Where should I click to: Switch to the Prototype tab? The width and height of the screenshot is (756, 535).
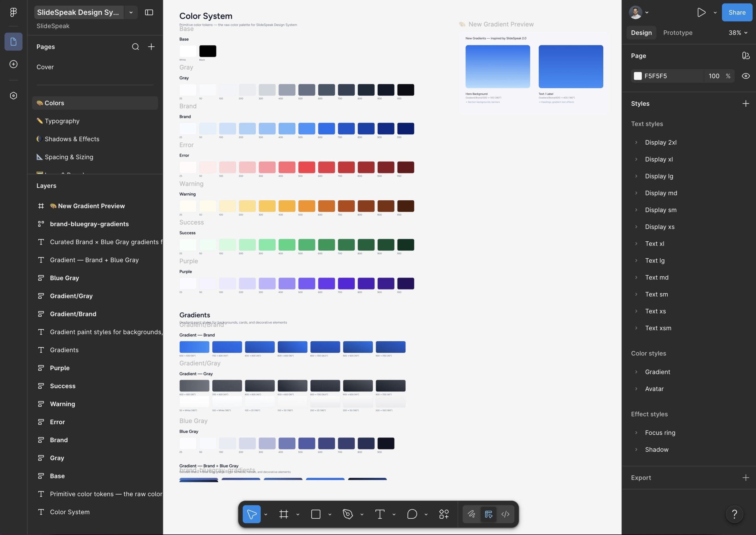tap(678, 32)
